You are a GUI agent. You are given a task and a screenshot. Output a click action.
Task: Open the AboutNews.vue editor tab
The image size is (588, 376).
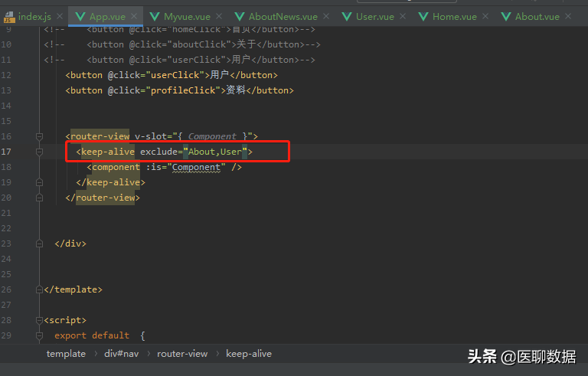click(x=283, y=16)
